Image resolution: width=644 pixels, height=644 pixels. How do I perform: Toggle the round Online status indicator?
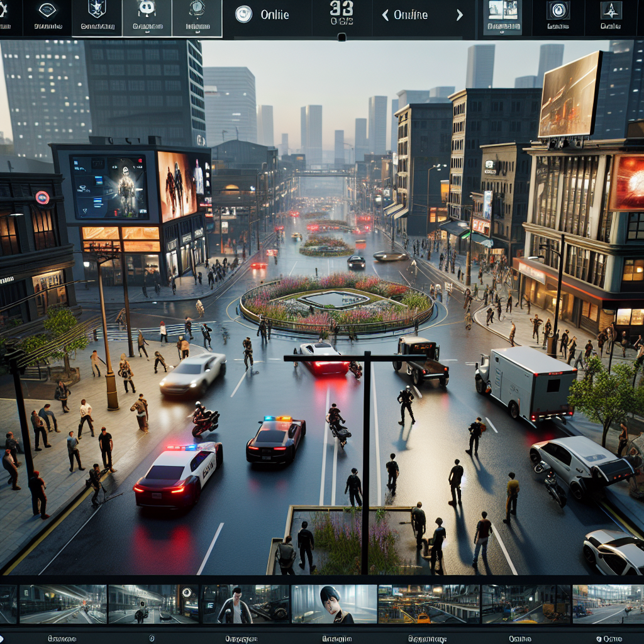pos(243,14)
